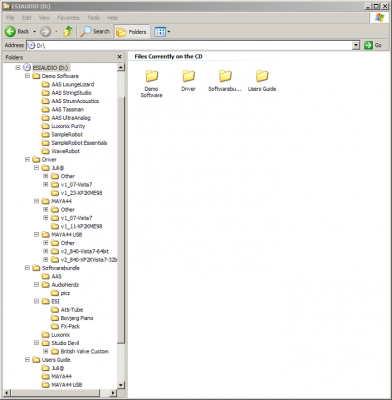Screen dimensions: 392x400
Task: Click the folder tree scroll left arrow
Action: [7, 393]
